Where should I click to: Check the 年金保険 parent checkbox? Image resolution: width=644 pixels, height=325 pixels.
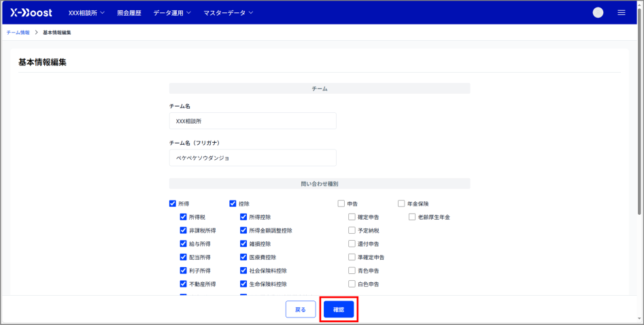point(401,203)
